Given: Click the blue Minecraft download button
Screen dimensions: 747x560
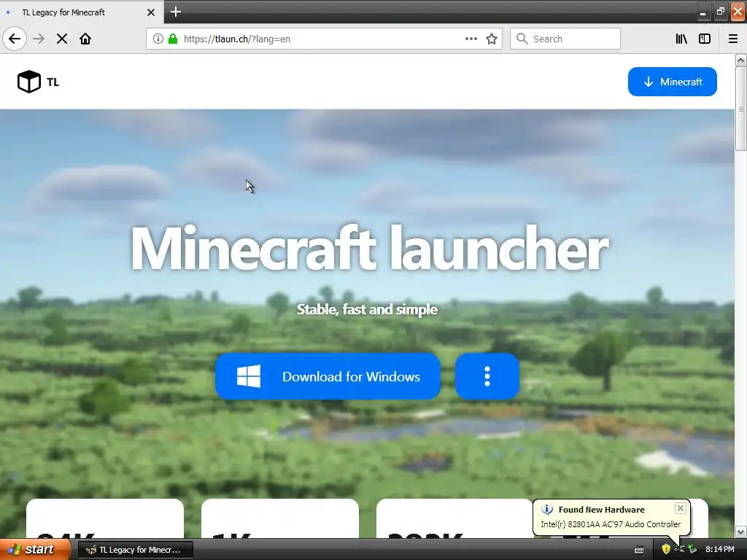Looking at the screenshot, I should 672,82.
